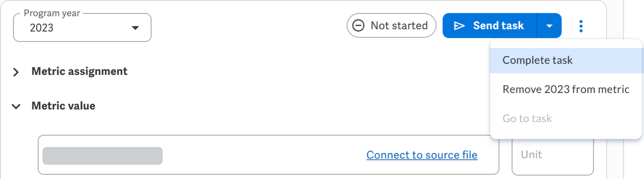Choose Remove 2023 from metric
644x179 pixels.
click(566, 89)
